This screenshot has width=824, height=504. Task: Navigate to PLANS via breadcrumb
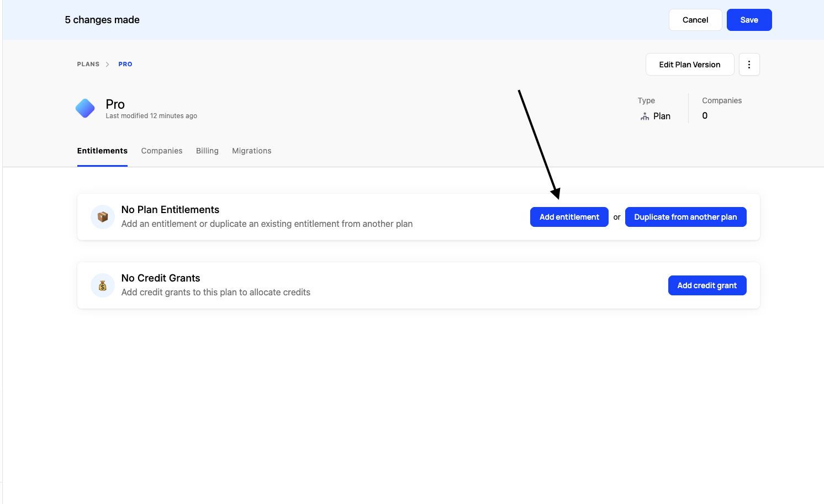pos(88,65)
